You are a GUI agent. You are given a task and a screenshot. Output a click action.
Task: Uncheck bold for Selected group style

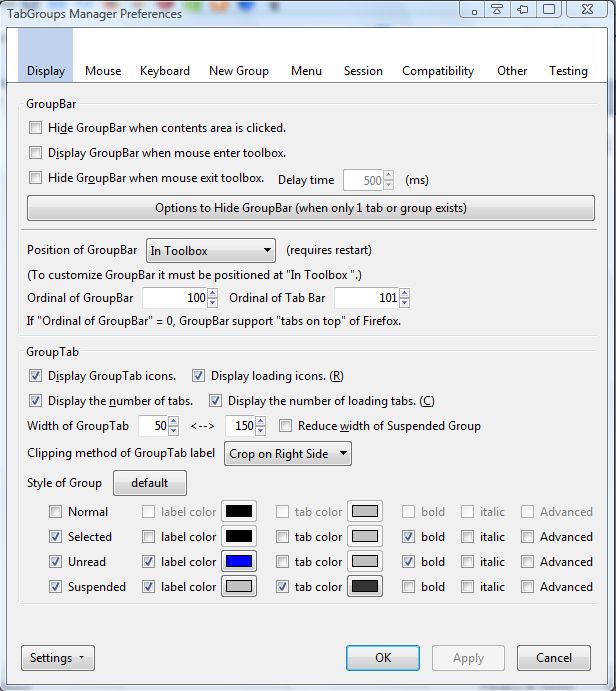pyautogui.click(x=408, y=537)
